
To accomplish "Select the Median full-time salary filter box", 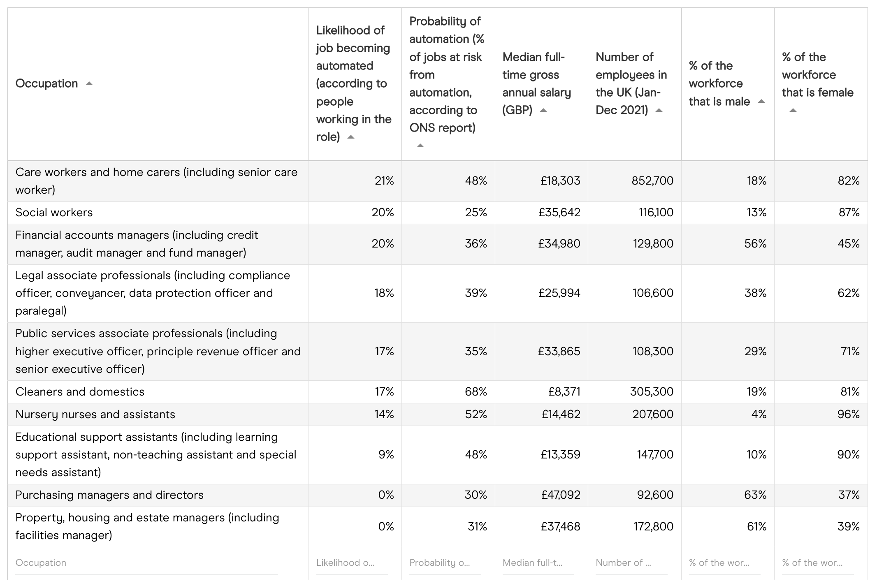I will (x=538, y=563).
